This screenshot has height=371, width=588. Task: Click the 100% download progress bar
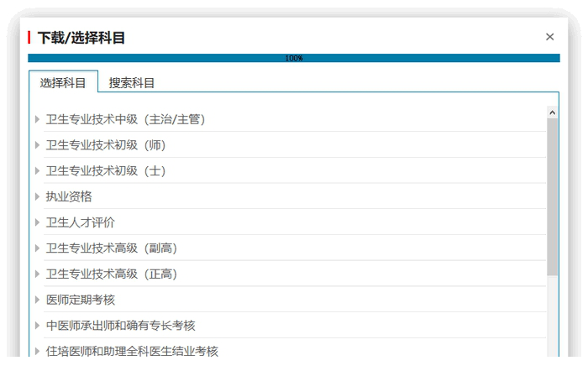(294, 58)
